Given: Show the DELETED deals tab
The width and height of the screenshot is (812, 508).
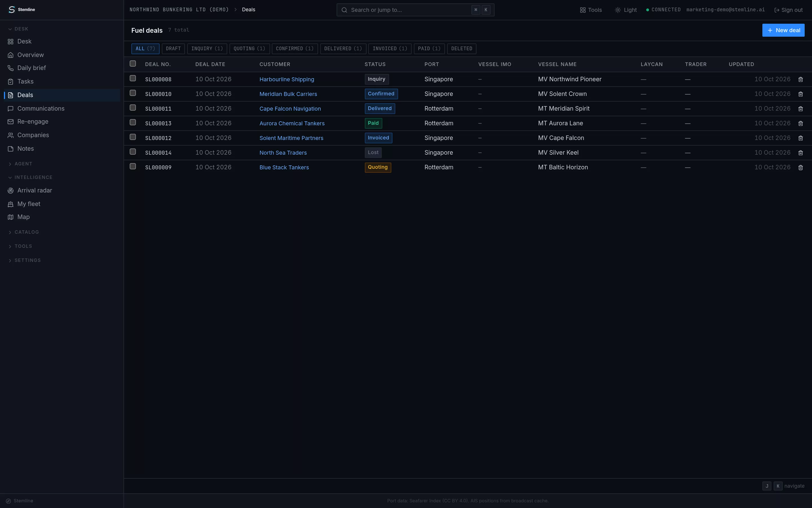Looking at the screenshot, I should pyautogui.click(x=462, y=49).
